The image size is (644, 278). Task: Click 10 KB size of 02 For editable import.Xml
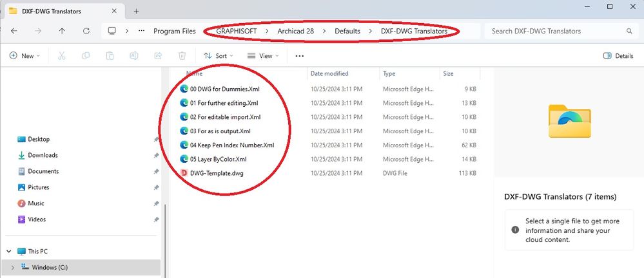pyautogui.click(x=469, y=117)
